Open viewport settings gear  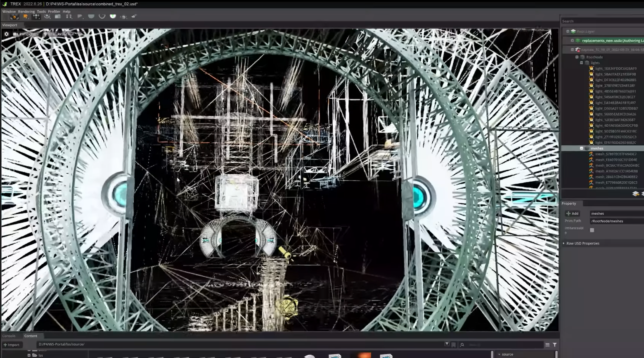[6, 34]
